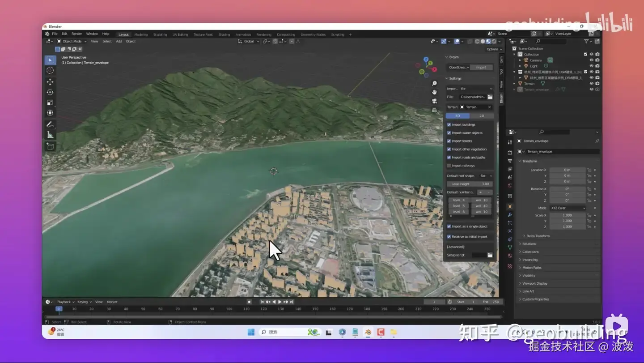The width and height of the screenshot is (644, 363).
Task: Select the Move tool in left toolbar
Action: (x=50, y=82)
